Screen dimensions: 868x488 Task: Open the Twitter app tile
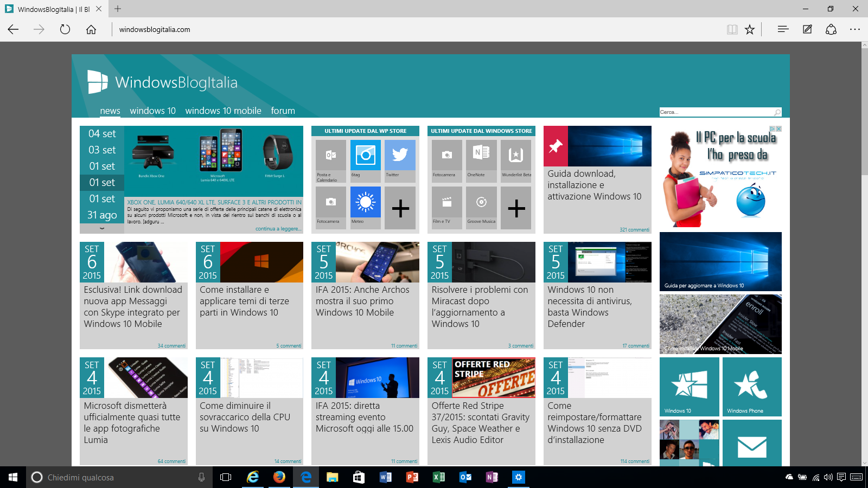point(400,161)
